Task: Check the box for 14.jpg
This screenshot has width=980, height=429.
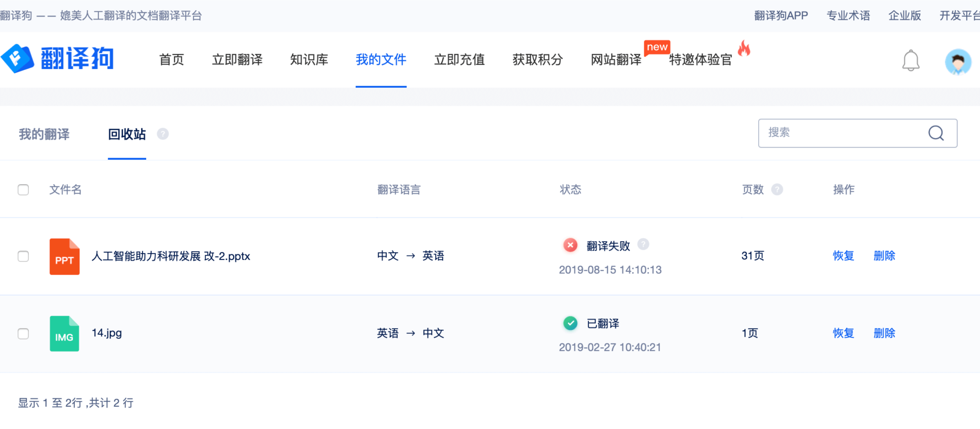Action: tap(23, 333)
